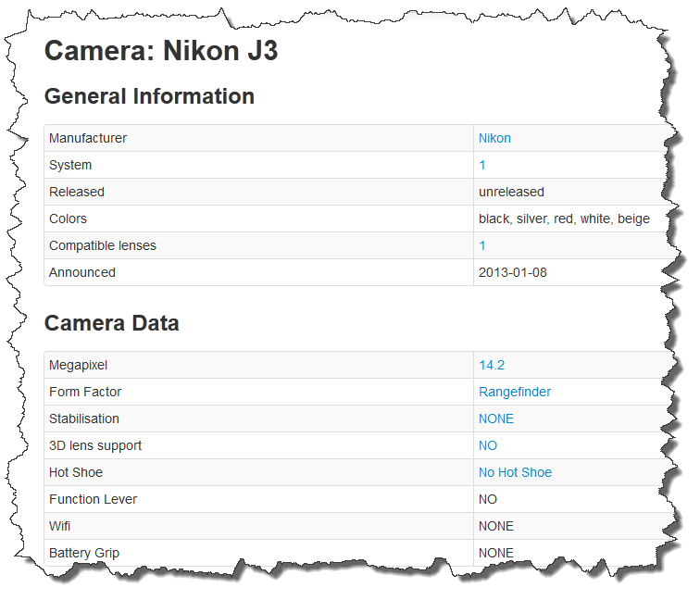Select the announced date 2013-01-08
This screenshot has width=700, height=600.
[x=513, y=272]
